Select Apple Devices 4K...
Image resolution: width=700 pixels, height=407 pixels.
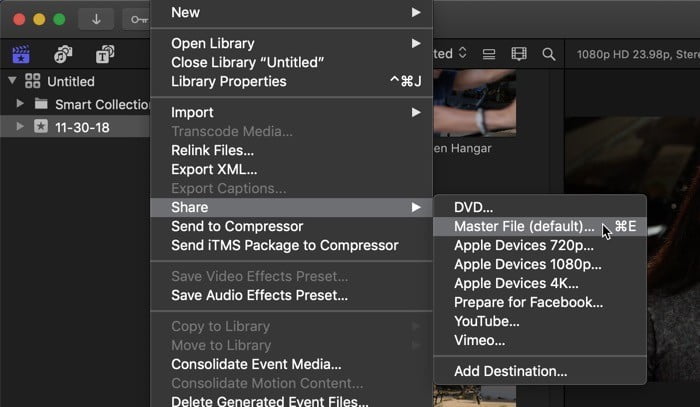[540, 283]
